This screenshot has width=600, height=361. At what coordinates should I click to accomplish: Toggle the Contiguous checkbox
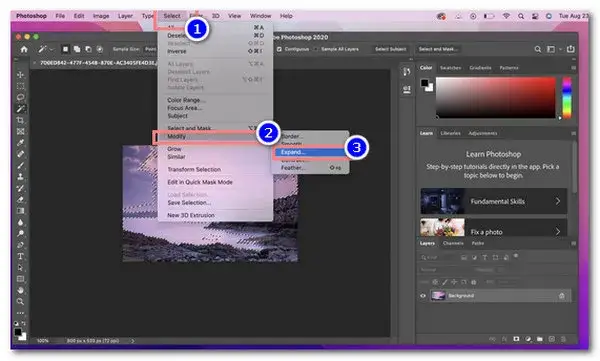pos(279,49)
